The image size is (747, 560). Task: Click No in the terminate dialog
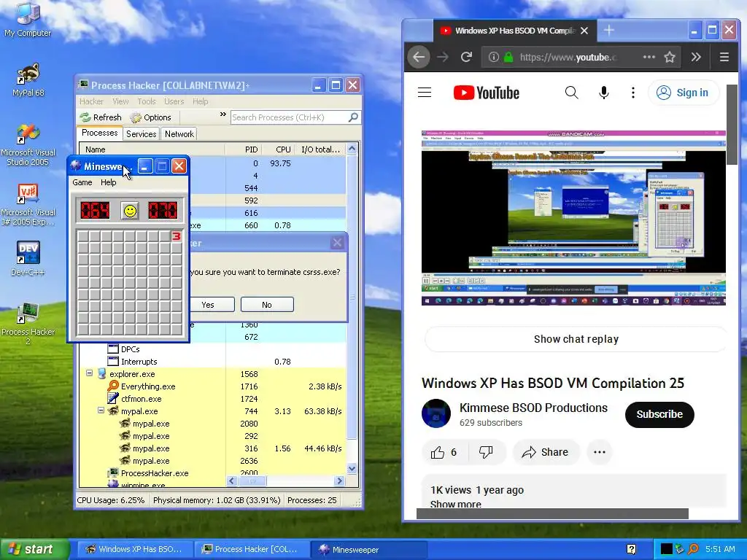pyautogui.click(x=267, y=305)
